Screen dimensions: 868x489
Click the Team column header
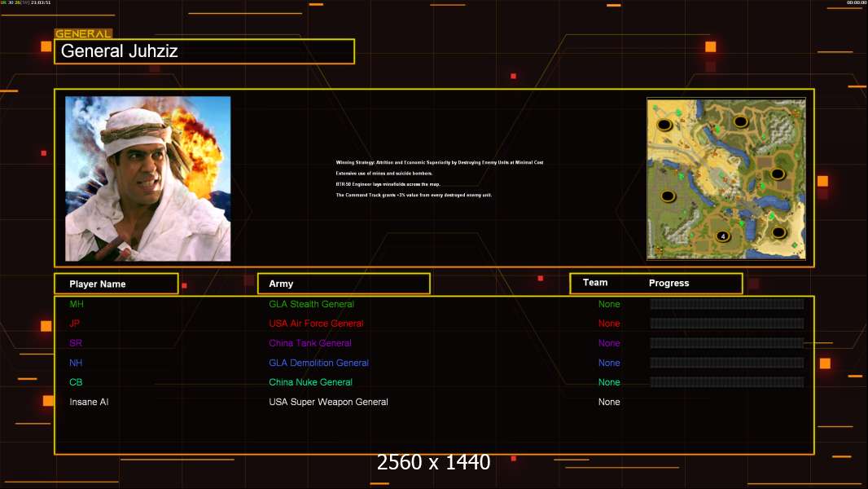pyautogui.click(x=595, y=283)
